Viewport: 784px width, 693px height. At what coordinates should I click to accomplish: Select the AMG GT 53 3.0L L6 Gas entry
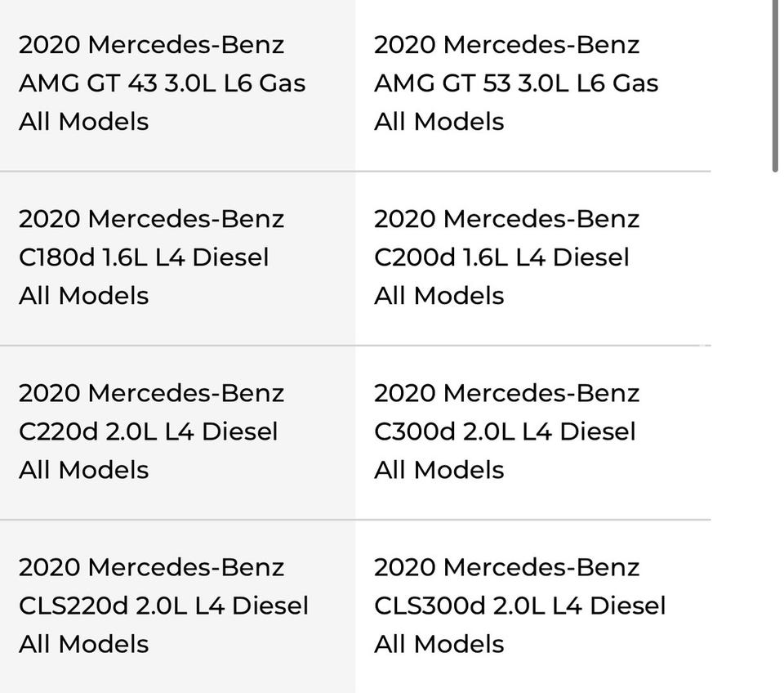pyautogui.click(x=516, y=83)
